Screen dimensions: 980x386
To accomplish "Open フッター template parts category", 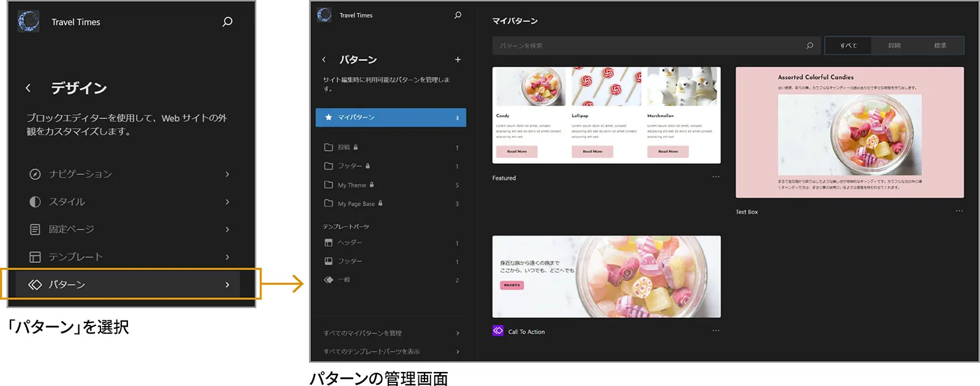I will pos(391,261).
